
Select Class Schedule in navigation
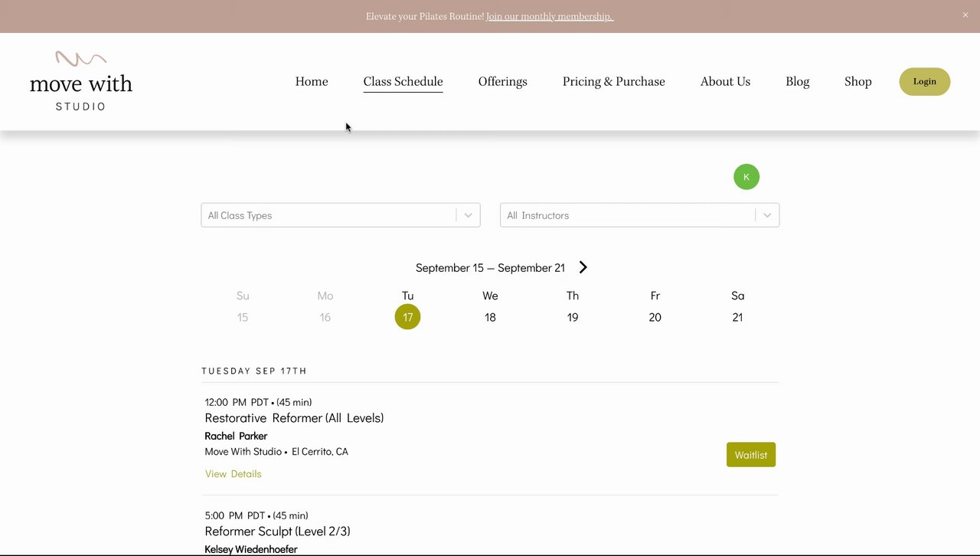[403, 81]
